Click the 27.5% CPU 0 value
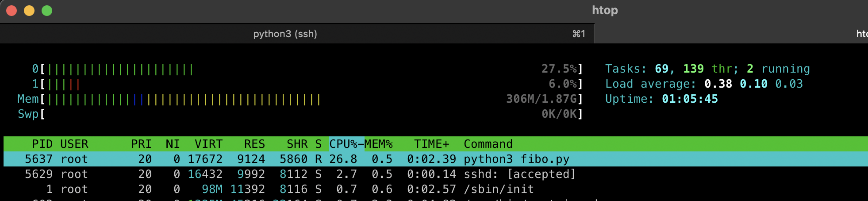Viewport: 868px width, 201px height. pos(559,69)
